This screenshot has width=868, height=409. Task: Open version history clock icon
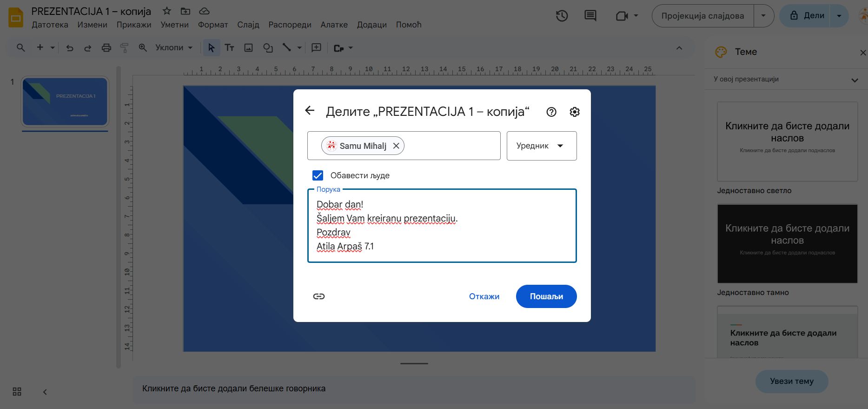click(562, 16)
